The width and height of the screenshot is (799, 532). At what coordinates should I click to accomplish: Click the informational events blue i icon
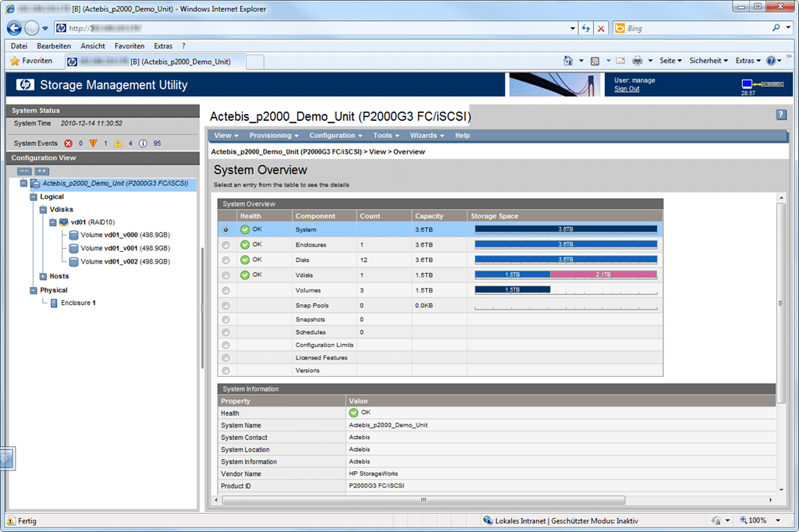(x=144, y=144)
